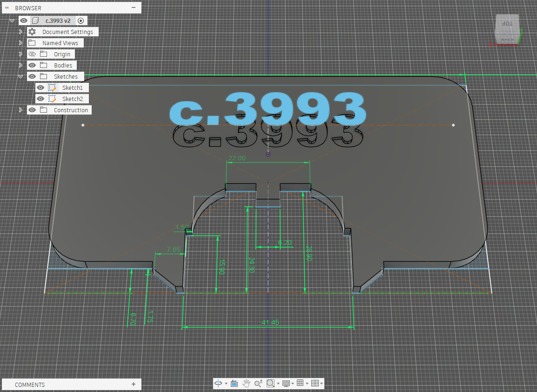Screen dimensions: 537x392
Task: Hide Sketch2 with its eye icon
Action: click(40, 99)
